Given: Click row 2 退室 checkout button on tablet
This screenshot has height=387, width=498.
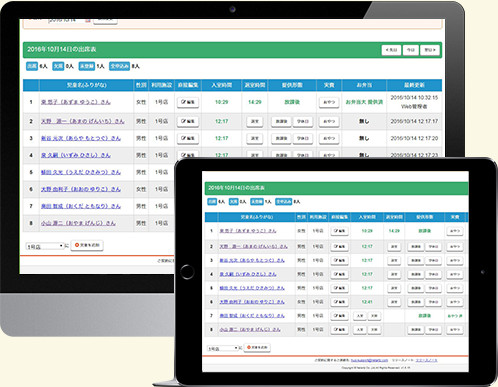Looking at the screenshot, I should (x=394, y=247).
